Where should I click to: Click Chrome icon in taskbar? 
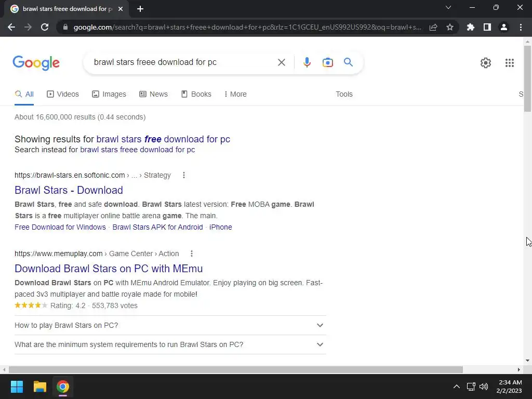63,387
